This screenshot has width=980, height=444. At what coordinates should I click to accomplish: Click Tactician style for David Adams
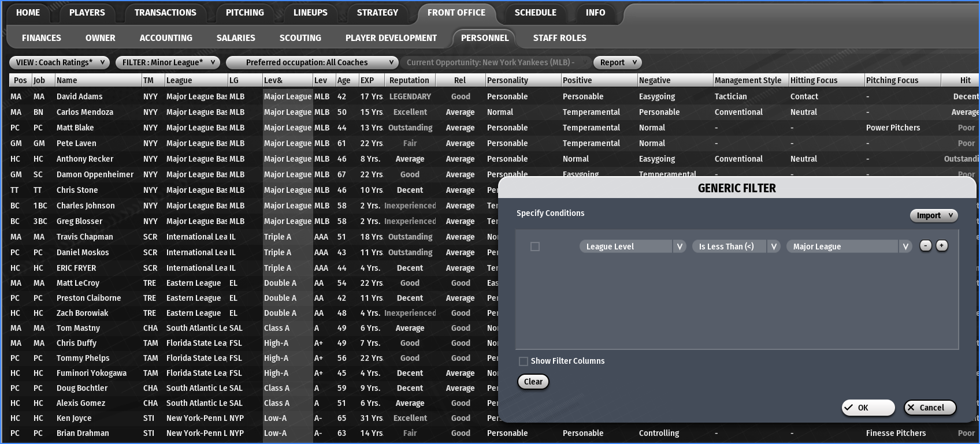[731, 96]
